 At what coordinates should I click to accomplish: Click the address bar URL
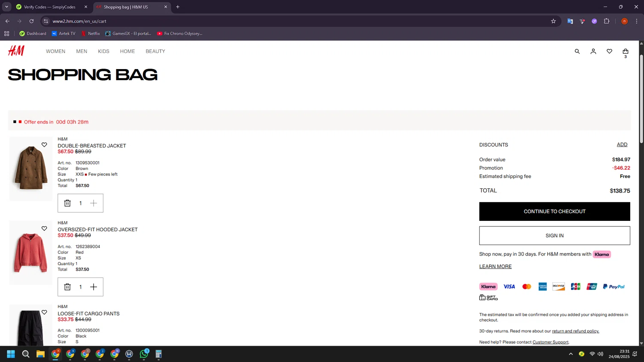click(79, 21)
